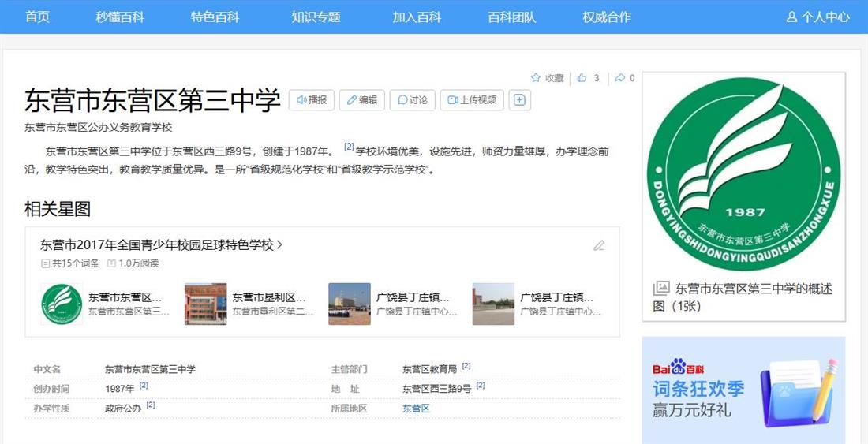Like the article with thumbs-up icon

[582, 78]
